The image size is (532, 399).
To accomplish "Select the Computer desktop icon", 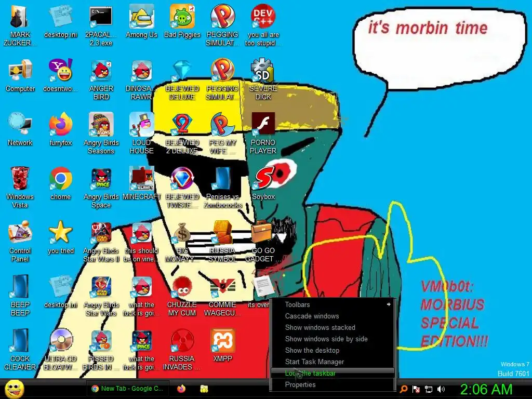I will [20, 75].
